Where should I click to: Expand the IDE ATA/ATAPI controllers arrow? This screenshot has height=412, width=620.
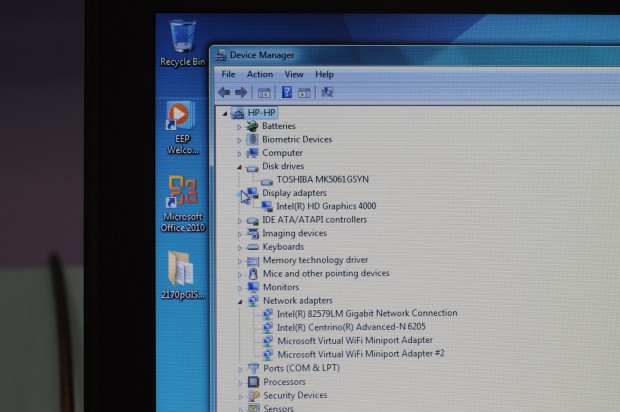pos(239,221)
